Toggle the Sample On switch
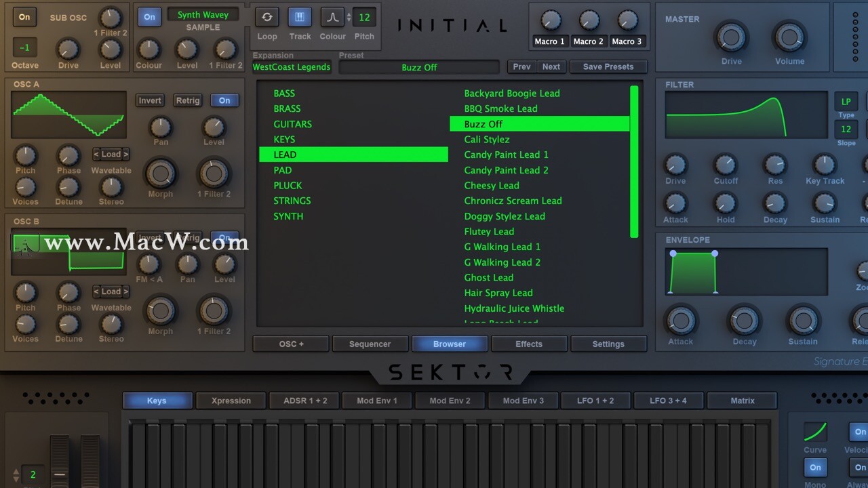Screen dimensions: 868x488 pyautogui.click(x=149, y=17)
